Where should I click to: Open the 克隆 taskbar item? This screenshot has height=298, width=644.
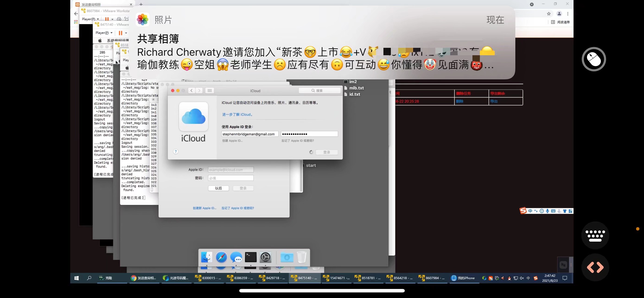pyautogui.click(x=112, y=278)
